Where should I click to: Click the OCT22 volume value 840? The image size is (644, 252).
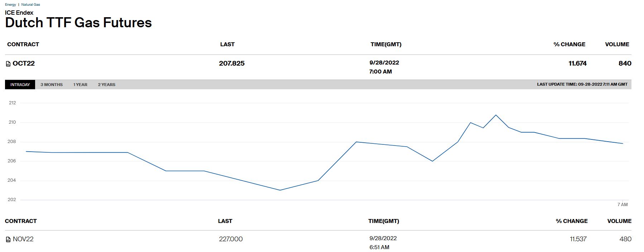point(625,63)
